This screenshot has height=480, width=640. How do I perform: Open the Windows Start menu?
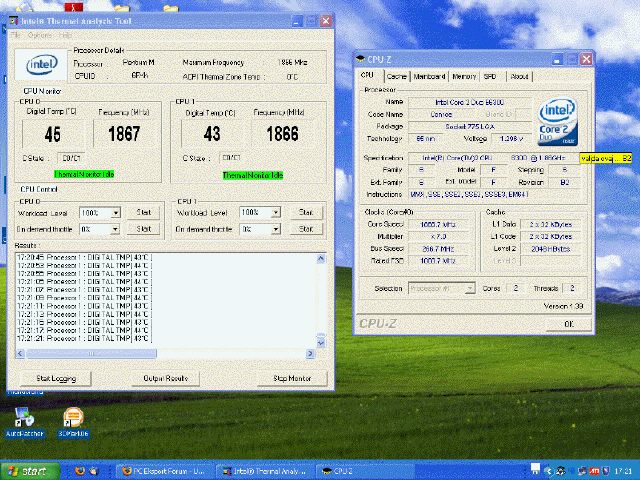27,470
